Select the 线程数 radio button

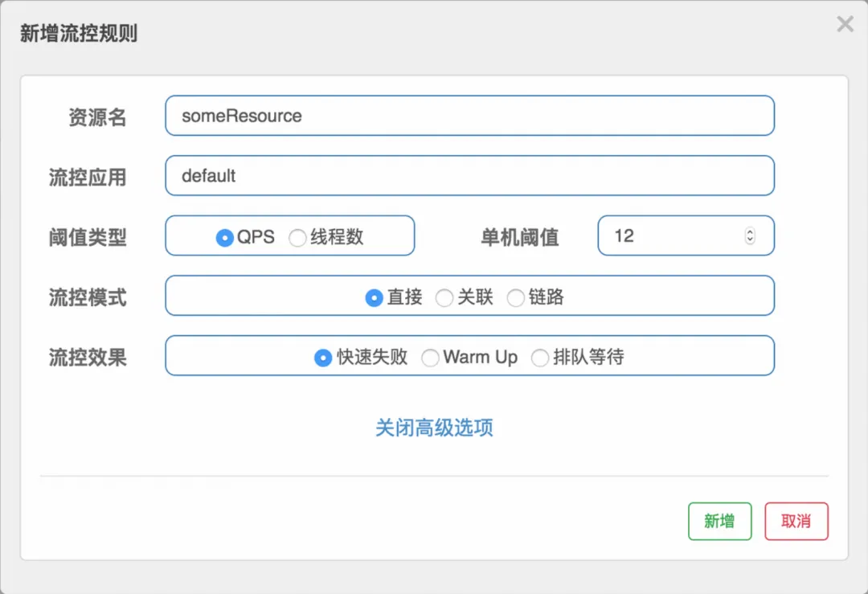[x=297, y=238]
